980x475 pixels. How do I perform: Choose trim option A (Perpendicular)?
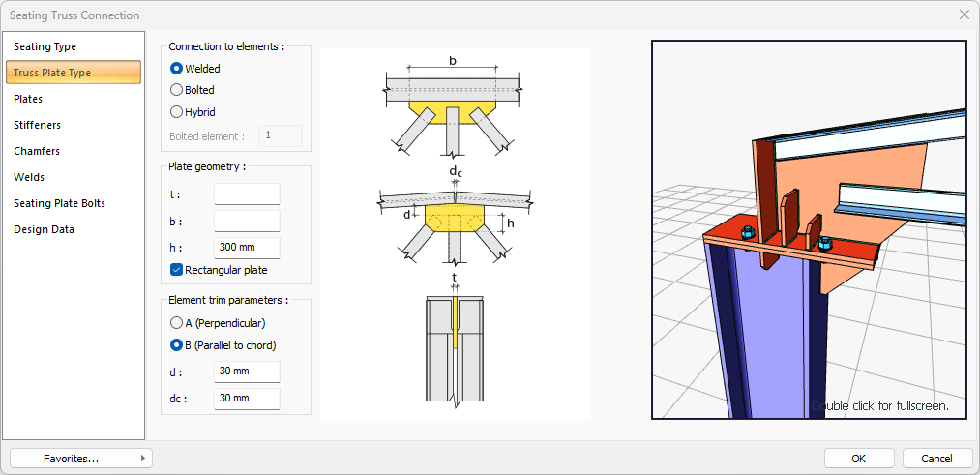tap(177, 323)
